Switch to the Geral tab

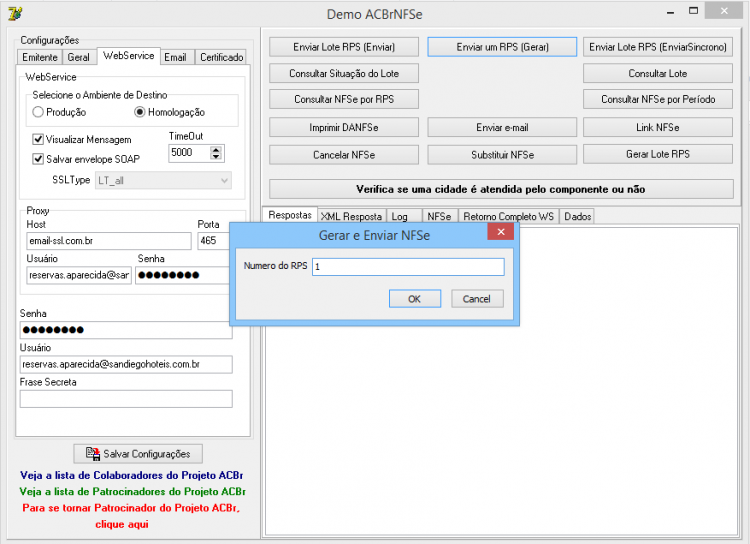[x=78, y=57]
